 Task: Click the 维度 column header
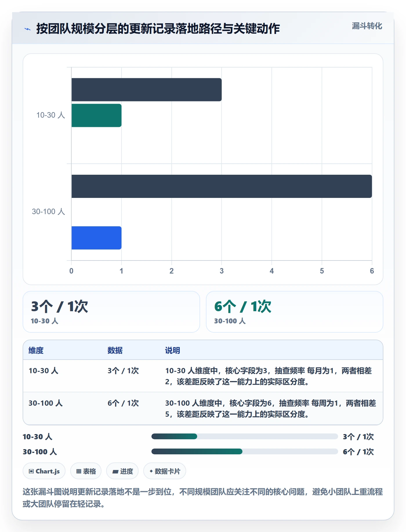(x=36, y=350)
